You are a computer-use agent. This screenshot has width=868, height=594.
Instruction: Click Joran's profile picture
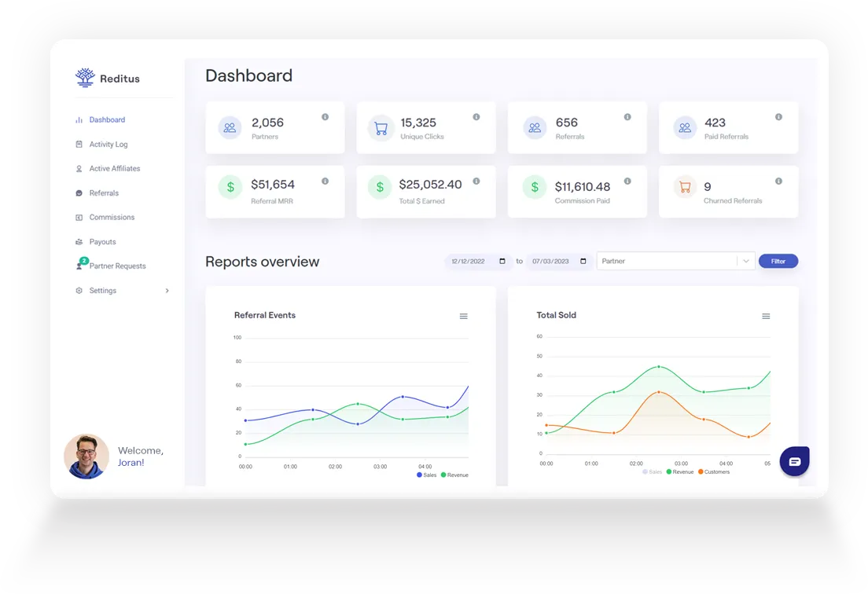tap(86, 456)
